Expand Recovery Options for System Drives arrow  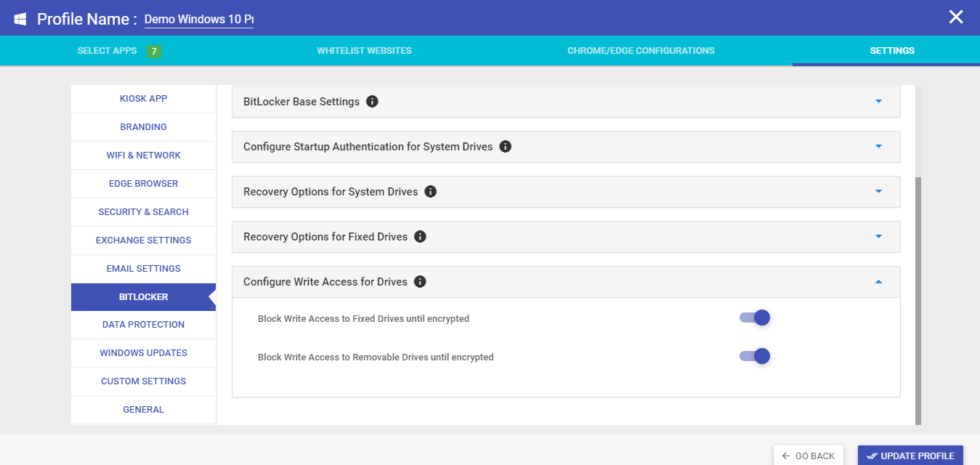879,192
